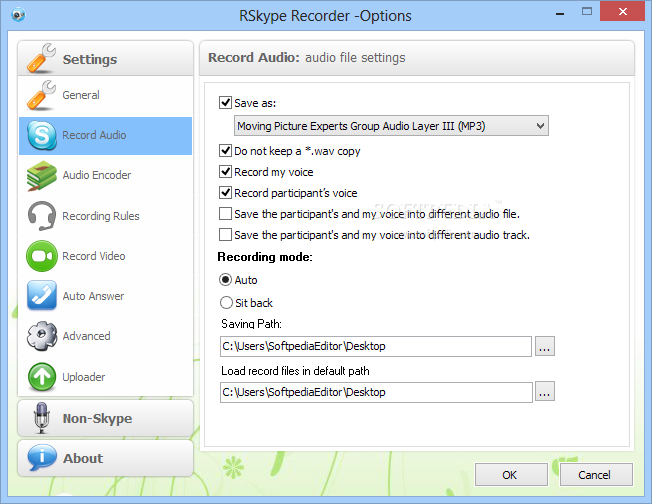Open the General settings page

coord(105,95)
